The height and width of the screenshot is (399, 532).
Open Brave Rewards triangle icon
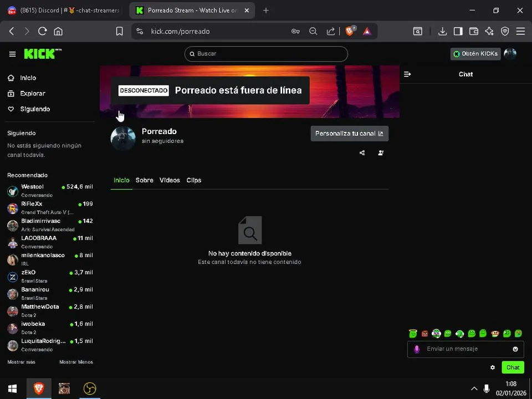pyautogui.click(x=367, y=32)
